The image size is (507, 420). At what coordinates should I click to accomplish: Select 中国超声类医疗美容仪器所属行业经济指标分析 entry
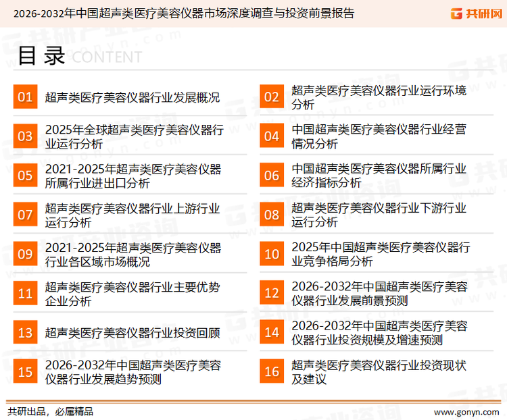click(x=379, y=176)
